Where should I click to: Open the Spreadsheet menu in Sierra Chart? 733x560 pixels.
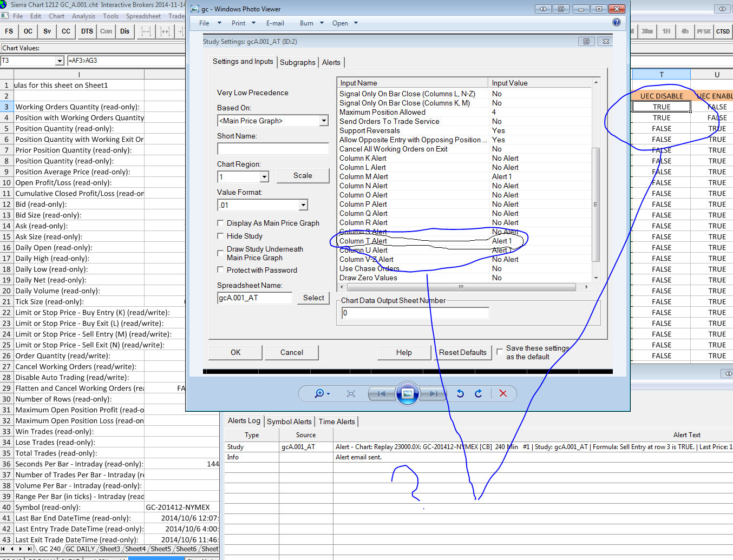pos(143,16)
